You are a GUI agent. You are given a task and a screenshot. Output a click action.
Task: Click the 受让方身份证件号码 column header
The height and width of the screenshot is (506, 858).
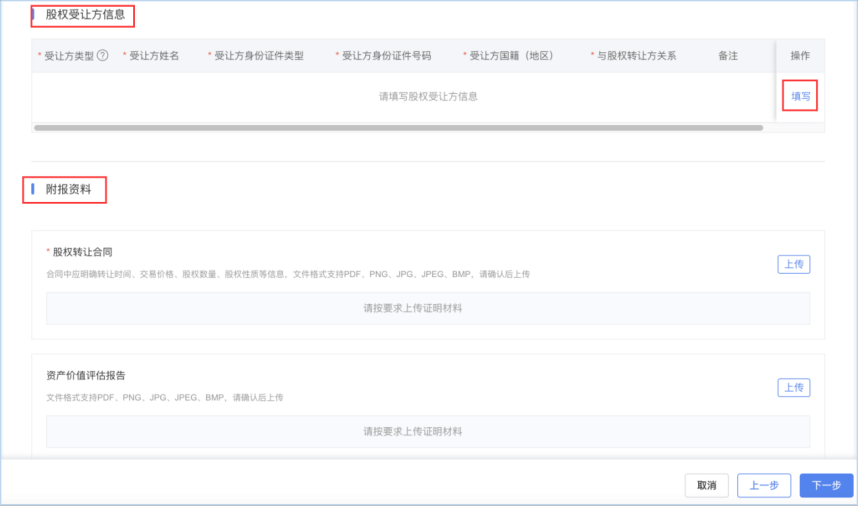click(386, 56)
